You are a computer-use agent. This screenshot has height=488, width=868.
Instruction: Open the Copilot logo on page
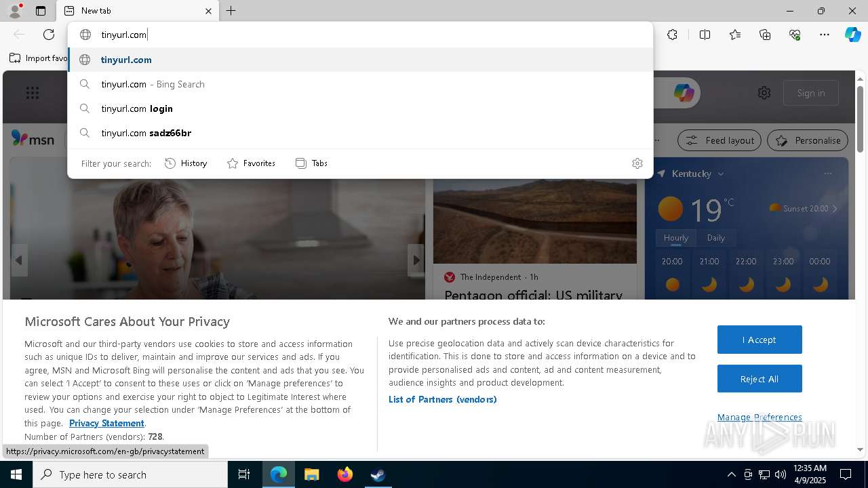(684, 93)
